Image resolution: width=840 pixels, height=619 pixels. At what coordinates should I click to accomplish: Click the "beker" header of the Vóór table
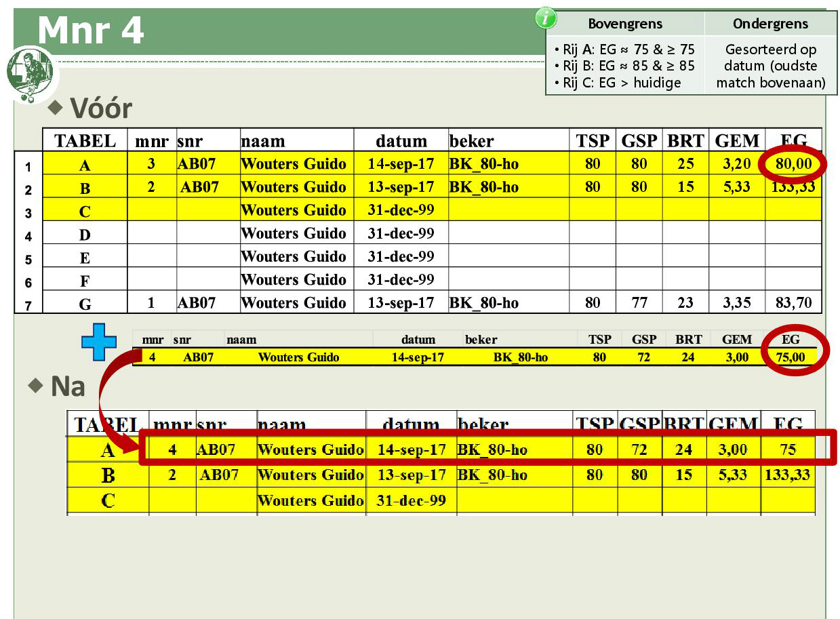[472, 141]
